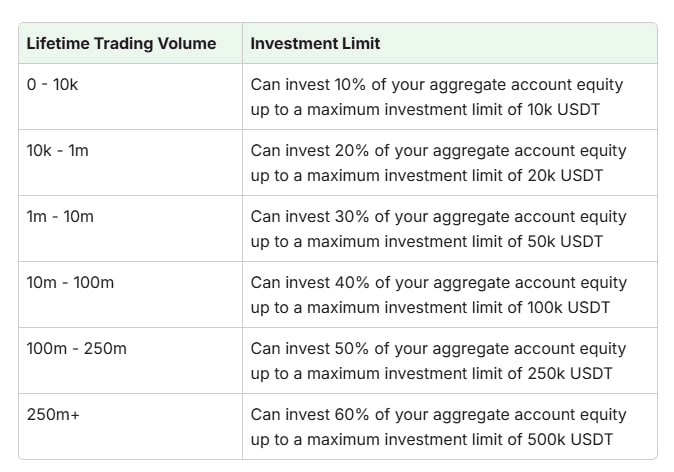The image size is (674, 472).
Task: Select the "limit of 100k USDT" line
Action: pyautogui.click(x=430, y=307)
